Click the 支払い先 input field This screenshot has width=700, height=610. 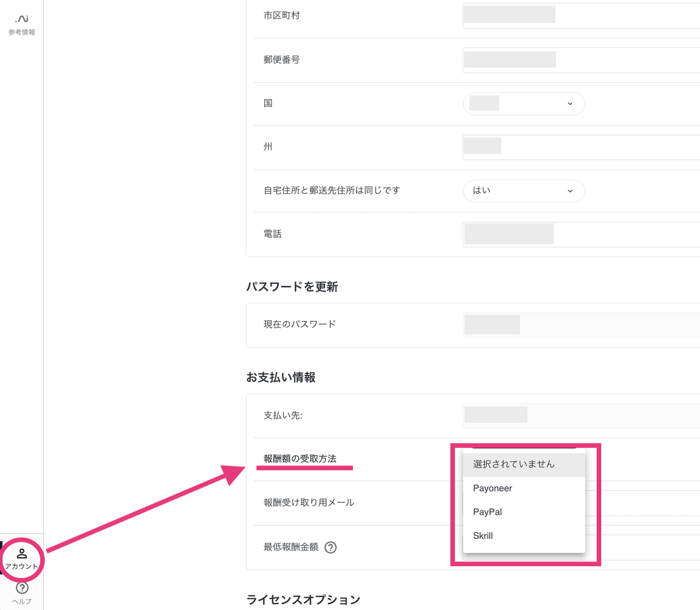580,415
